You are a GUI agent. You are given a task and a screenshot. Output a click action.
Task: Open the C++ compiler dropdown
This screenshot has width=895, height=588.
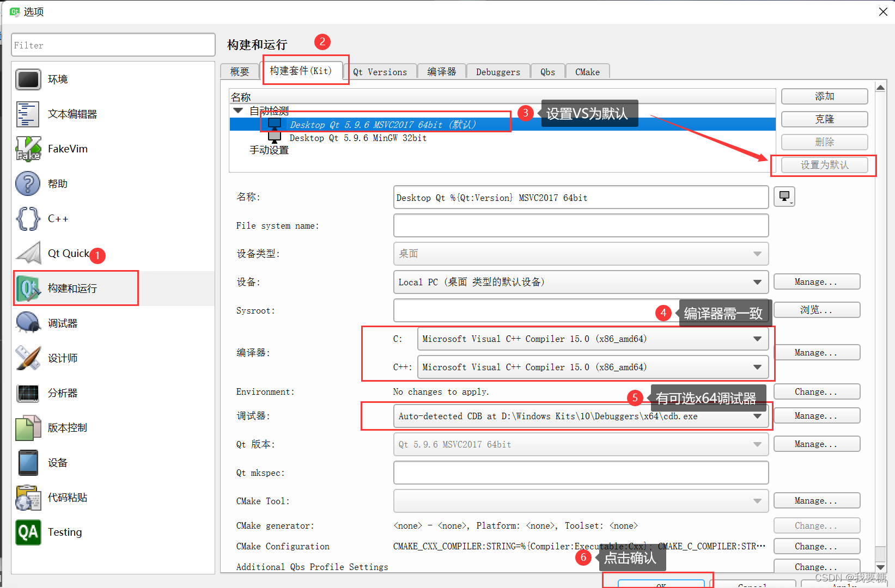click(x=593, y=367)
